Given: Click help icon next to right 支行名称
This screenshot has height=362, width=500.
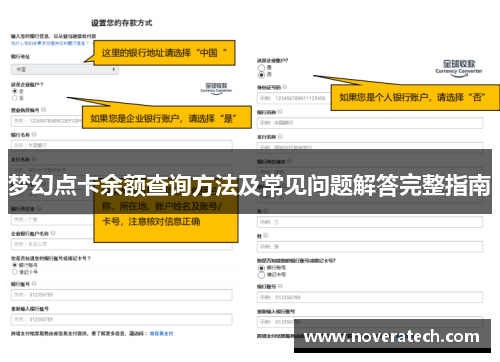Looking at the screenshot, I should [x=280, y=136].
